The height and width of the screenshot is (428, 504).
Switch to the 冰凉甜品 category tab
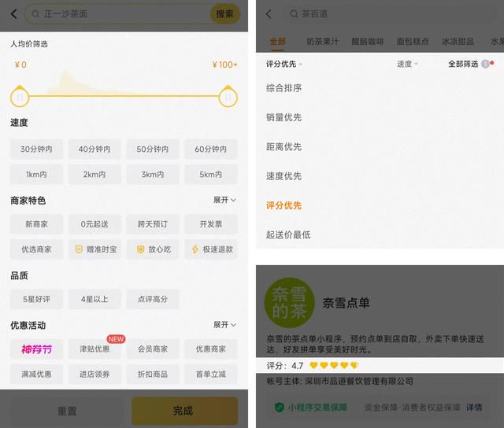[458, 42]
